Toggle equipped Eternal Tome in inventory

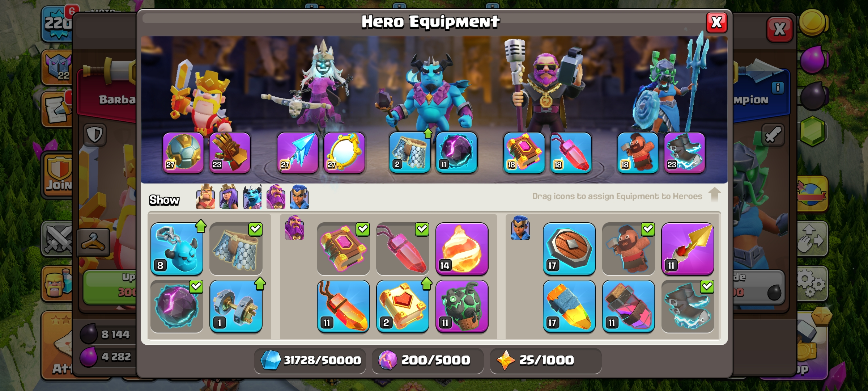343,249
